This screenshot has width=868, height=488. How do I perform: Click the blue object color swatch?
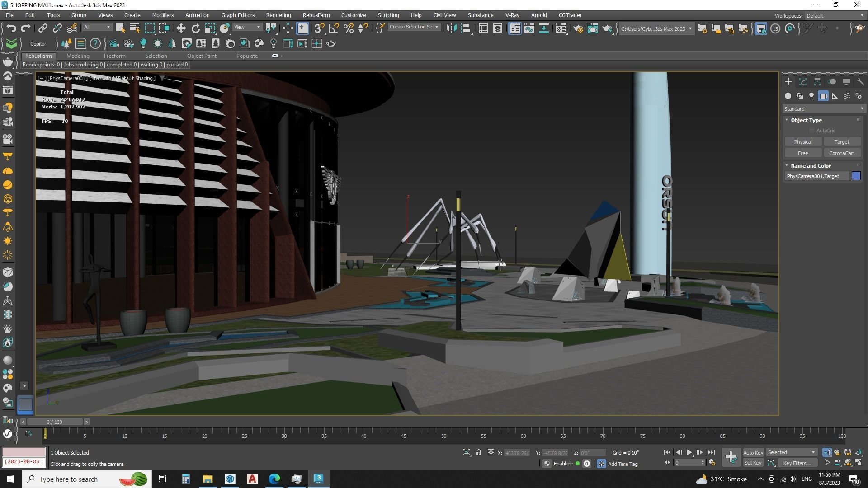[856, 176]
